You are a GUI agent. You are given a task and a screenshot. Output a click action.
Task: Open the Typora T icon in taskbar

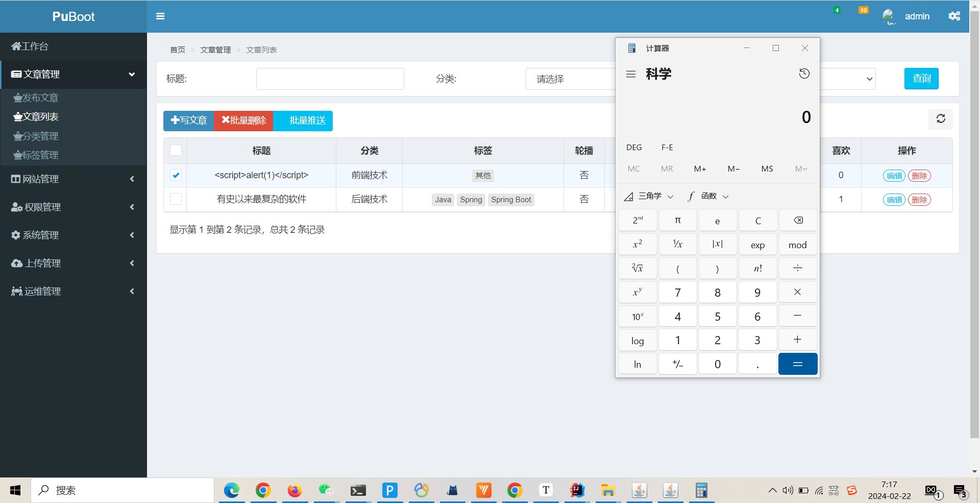[x=546, y=490]
